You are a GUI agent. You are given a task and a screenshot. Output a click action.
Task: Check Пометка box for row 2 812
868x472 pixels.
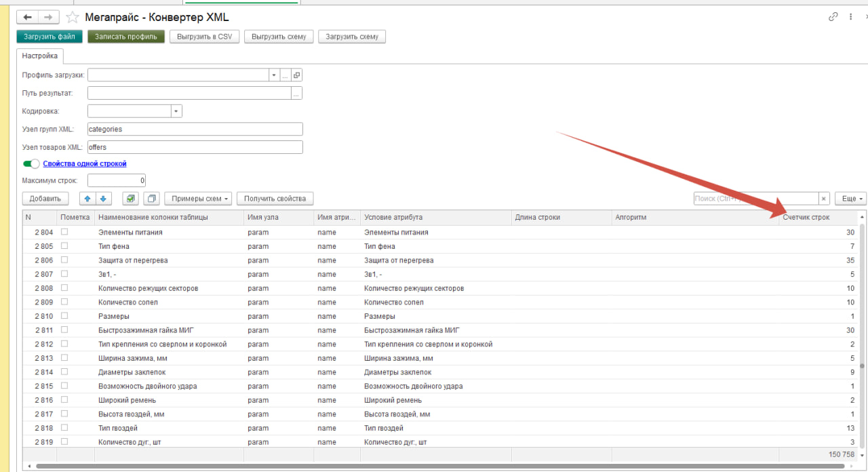click(x=65, y=344)
